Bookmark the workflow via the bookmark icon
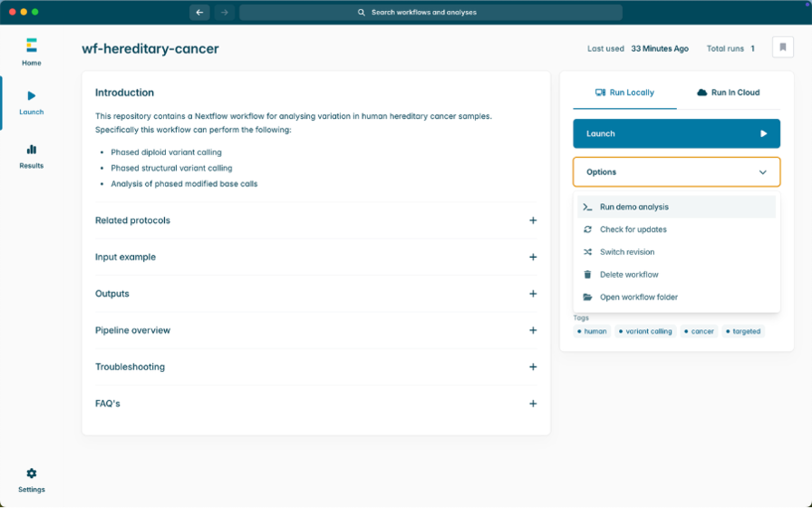Screen dimensions: 812x508 pyautogui.click(x=782, y=47)
